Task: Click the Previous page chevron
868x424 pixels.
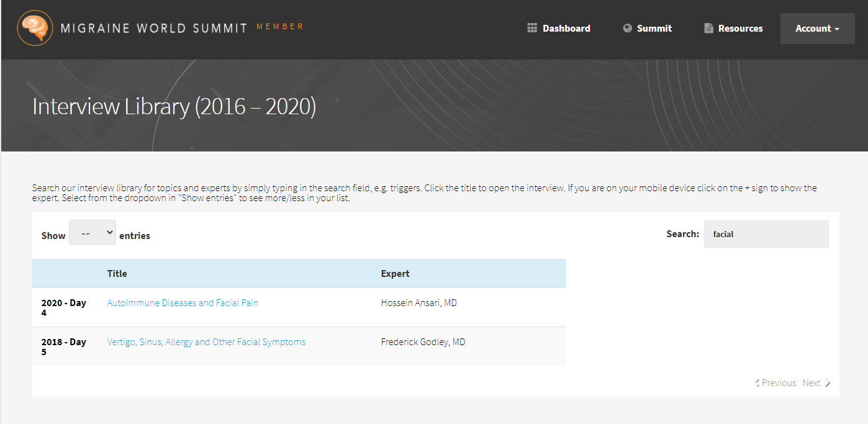Action: coord(757,383)
